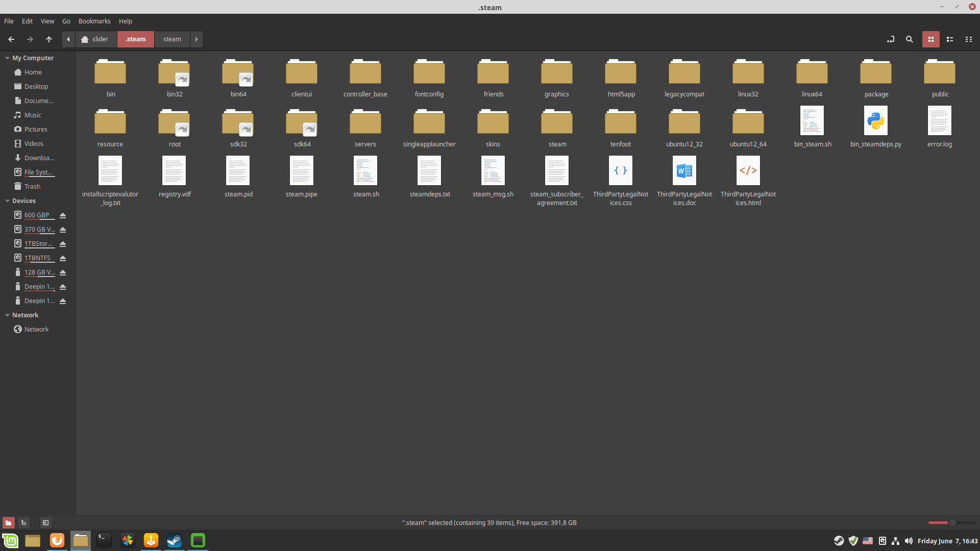980x551 pixels.
Task: Collapse the Network section
Action: click(x=7, y=315)
